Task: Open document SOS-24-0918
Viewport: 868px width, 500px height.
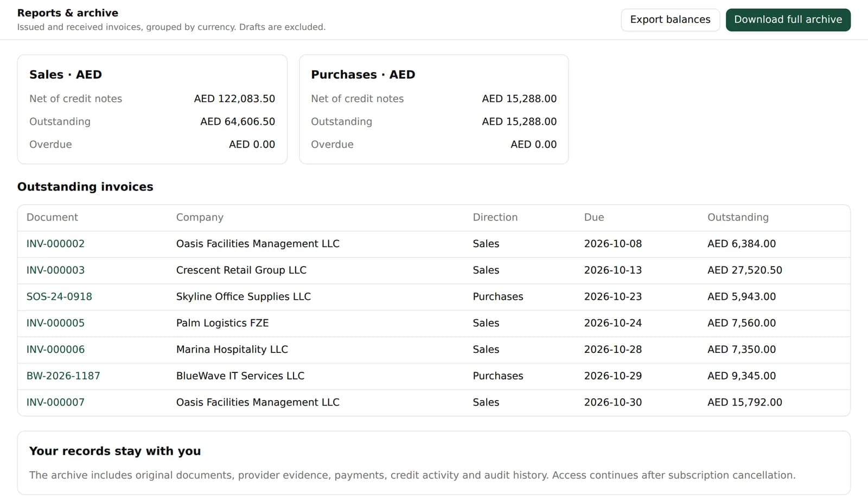Action: [x=59, y=296]
